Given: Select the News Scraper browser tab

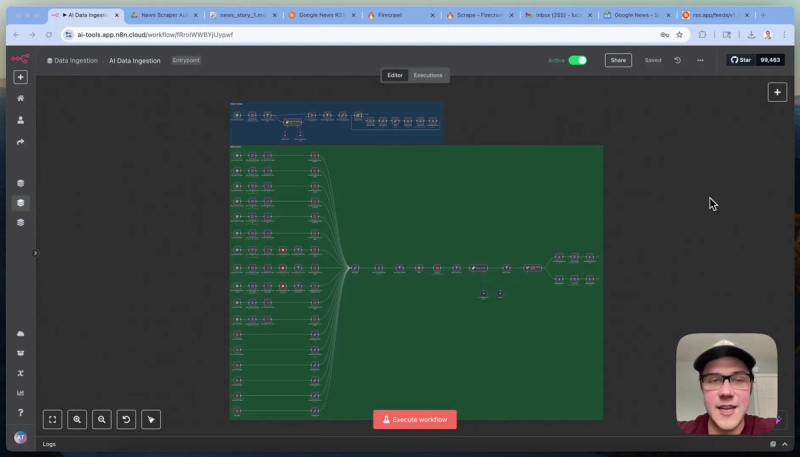Looking at the screenshot, I should click(x=164, y=15).
